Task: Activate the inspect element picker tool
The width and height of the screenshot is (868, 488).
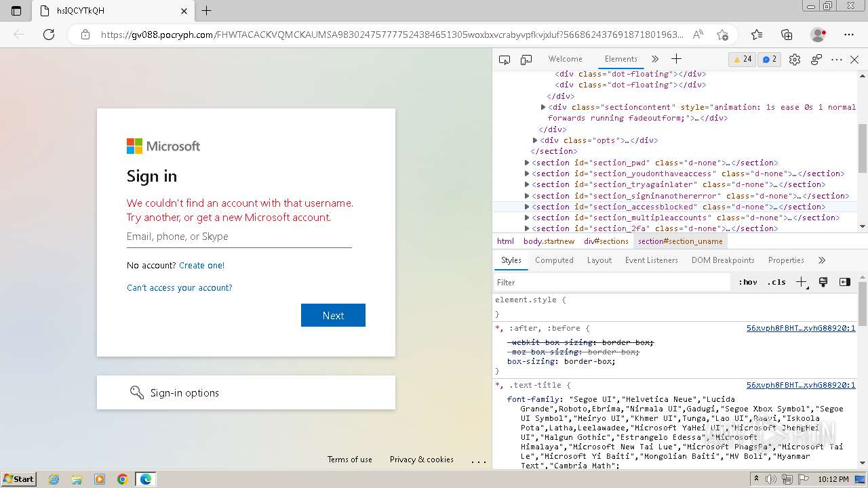Action: coord(505,60)
